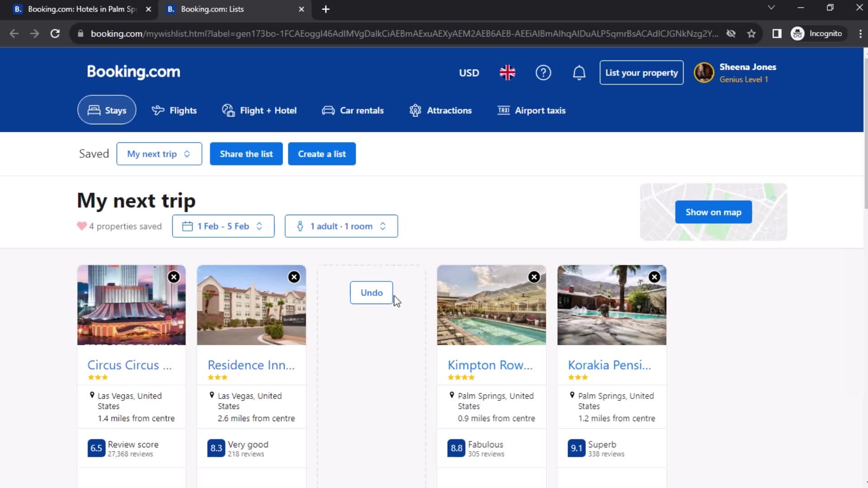
Task: Click the pink heart saved icon
Action: (x=82, y=226)
